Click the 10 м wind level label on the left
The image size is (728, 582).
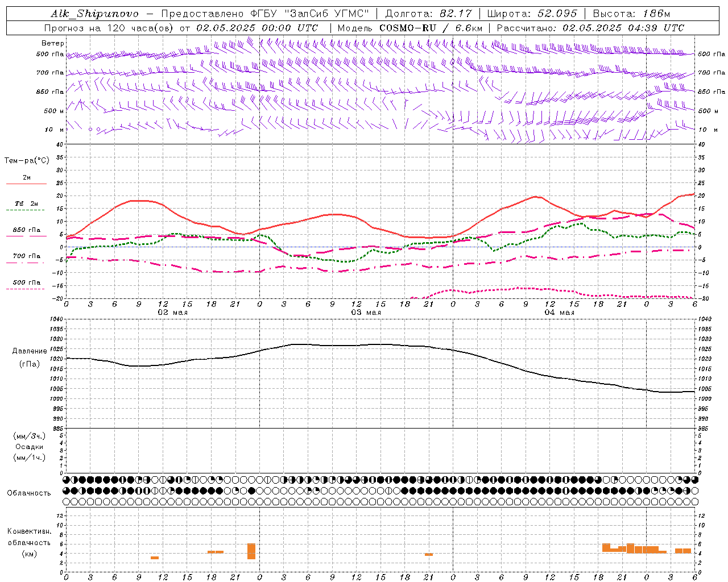[x=54, y=130]
